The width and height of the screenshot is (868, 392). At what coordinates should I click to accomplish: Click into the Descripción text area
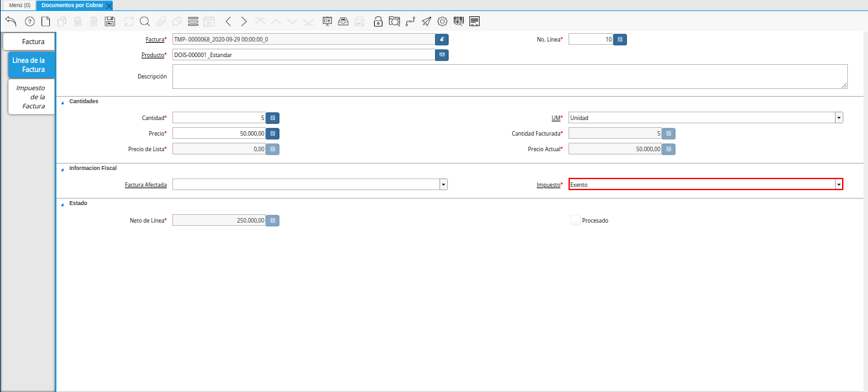(510, 77)
